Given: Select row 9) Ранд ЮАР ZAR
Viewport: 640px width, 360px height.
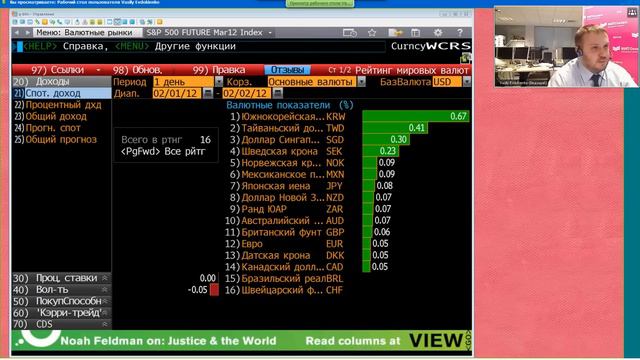Looking at the screenshot, I should point(286,209).
